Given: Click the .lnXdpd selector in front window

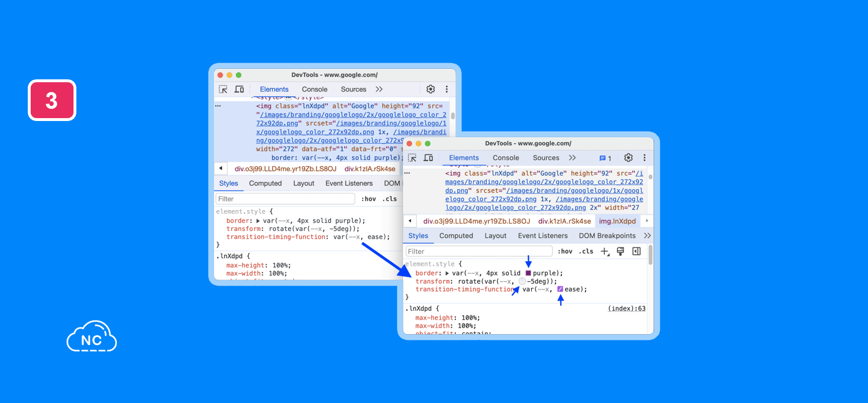Looking at the screenshot, I should click(x=418, y=309).
